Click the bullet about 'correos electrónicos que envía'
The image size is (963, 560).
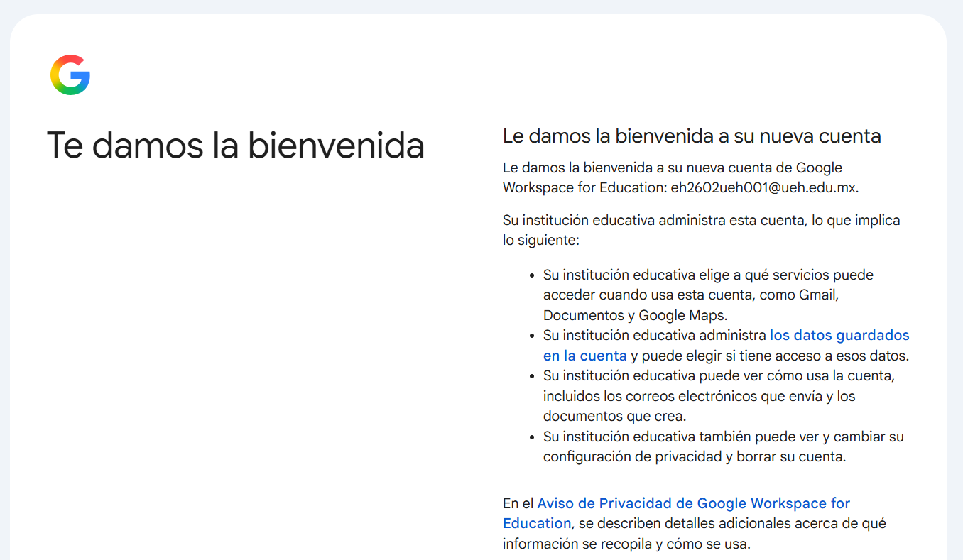[x=719, y=395]
